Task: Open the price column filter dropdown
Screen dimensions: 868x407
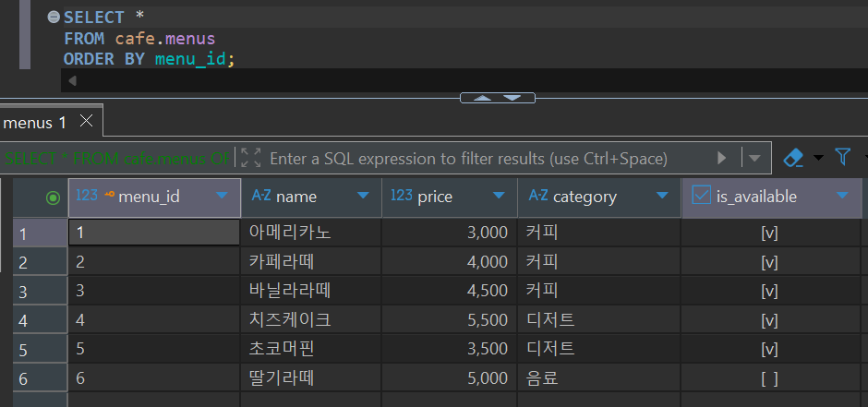Action: 499,196
